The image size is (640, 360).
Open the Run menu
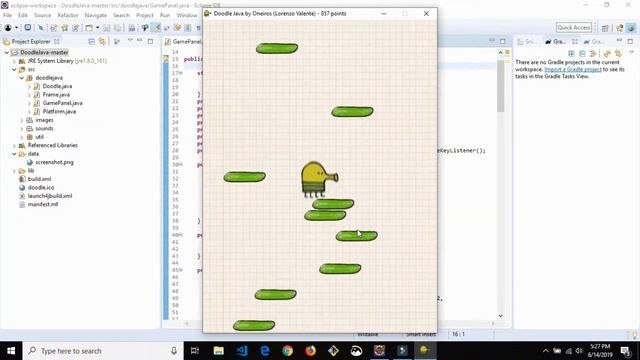(165, 15)
